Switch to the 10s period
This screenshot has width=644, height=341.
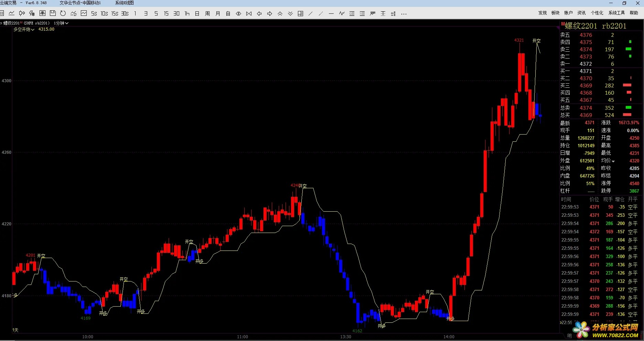click(104, 13)
